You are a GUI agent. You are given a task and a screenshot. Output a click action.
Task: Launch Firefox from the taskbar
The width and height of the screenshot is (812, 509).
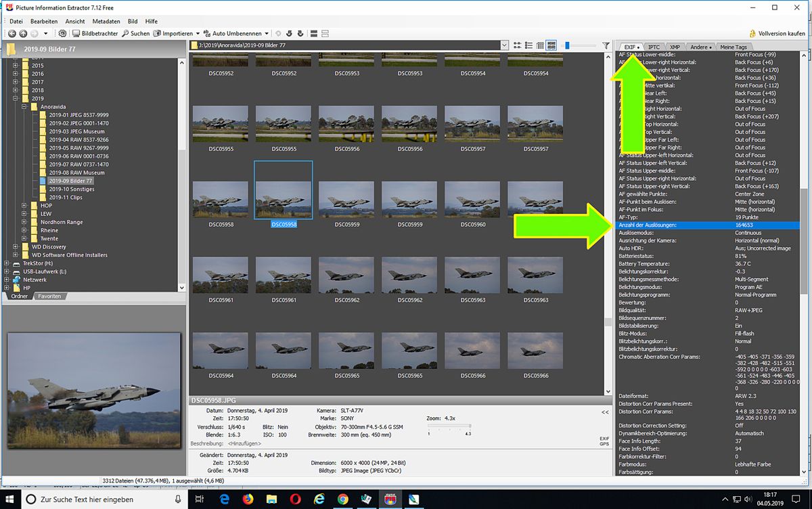tap(248, 500)
